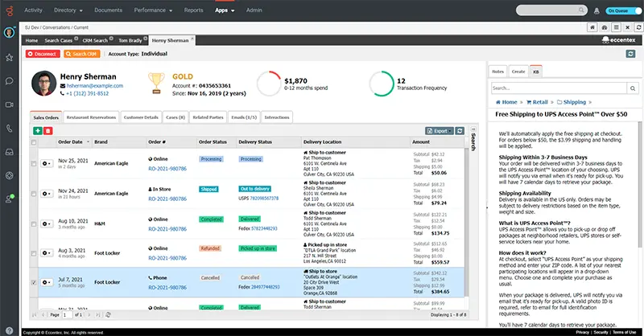Screen dimensions: 644x336
Task: Switch to the Search Cases tab
Action: pos(58,41)
